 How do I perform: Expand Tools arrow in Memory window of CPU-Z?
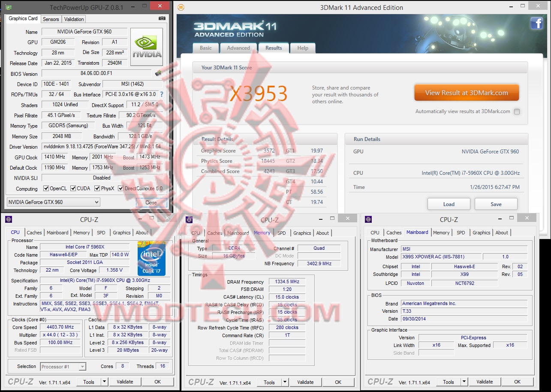pyautogui.click(x=285, y=382)
